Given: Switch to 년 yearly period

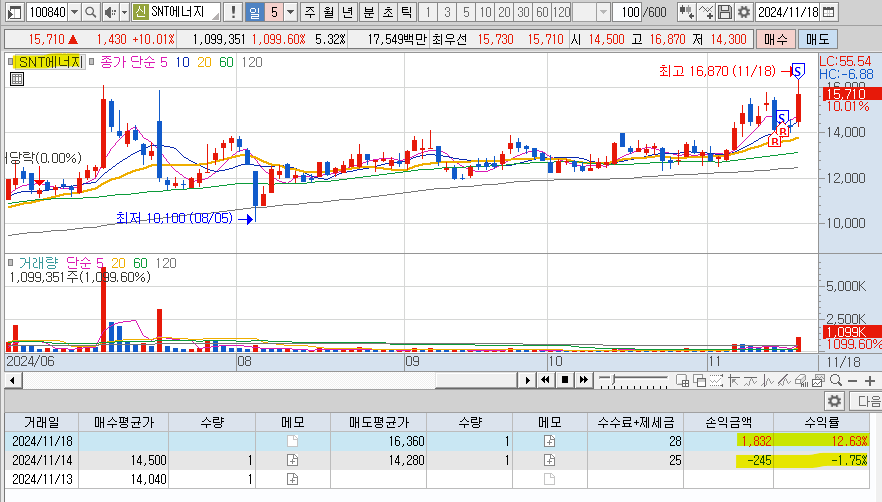Looking at the screenshot, I should click(x=348, y=12).
